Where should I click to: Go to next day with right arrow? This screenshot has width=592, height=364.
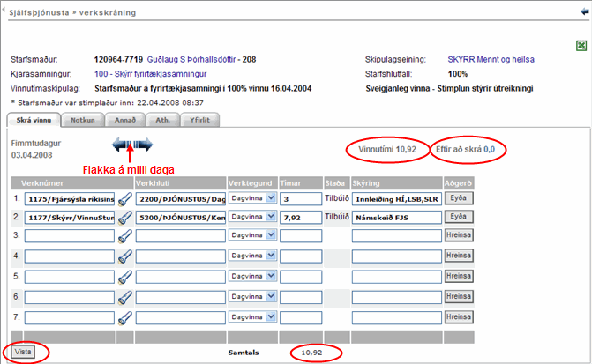[144, 145]
